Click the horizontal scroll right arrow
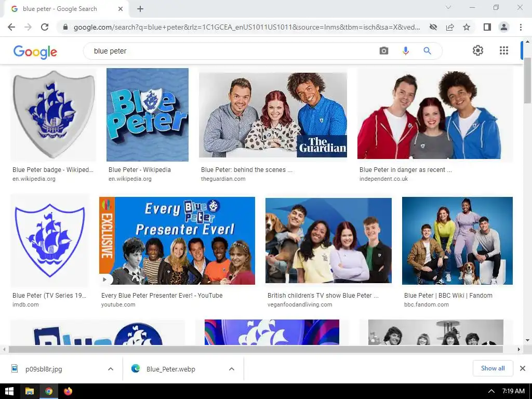Viewport: 532px width, 399px height. (x=518, y=349)
